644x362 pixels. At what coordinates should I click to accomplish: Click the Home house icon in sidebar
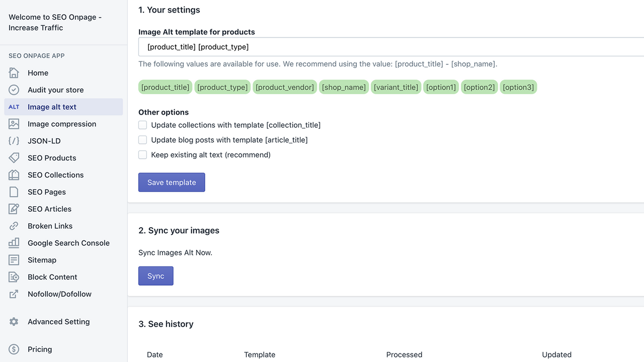coord(14,73)
